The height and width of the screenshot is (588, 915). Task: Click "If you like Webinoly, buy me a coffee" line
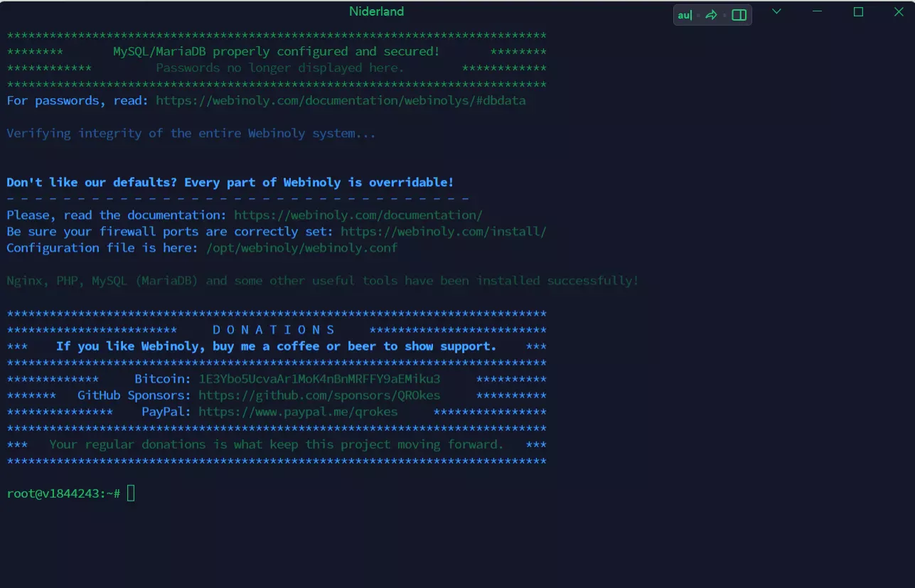pos(277,346)
